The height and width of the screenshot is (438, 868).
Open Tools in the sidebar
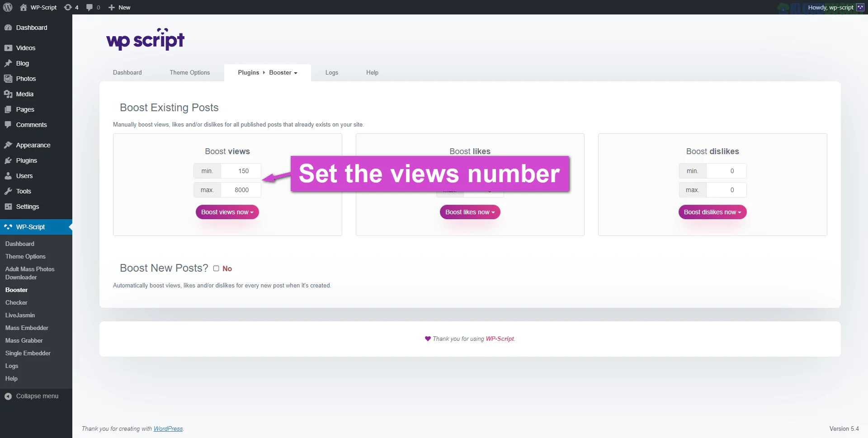coord(24,191)
